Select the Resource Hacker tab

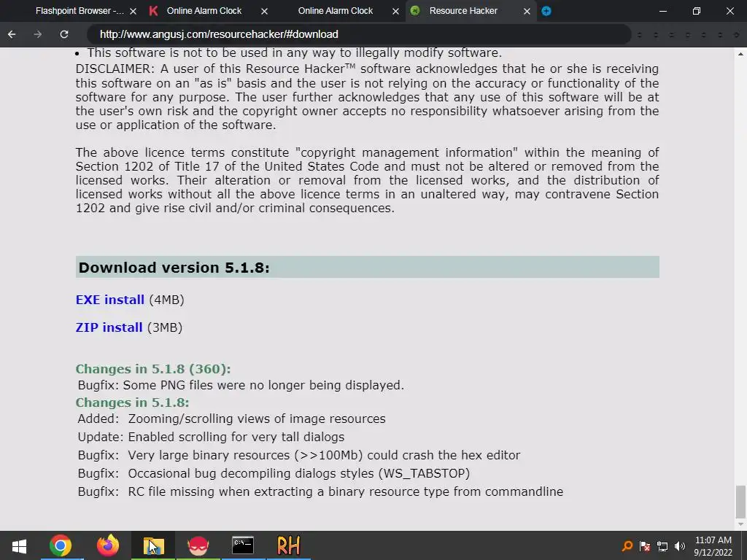463,11
